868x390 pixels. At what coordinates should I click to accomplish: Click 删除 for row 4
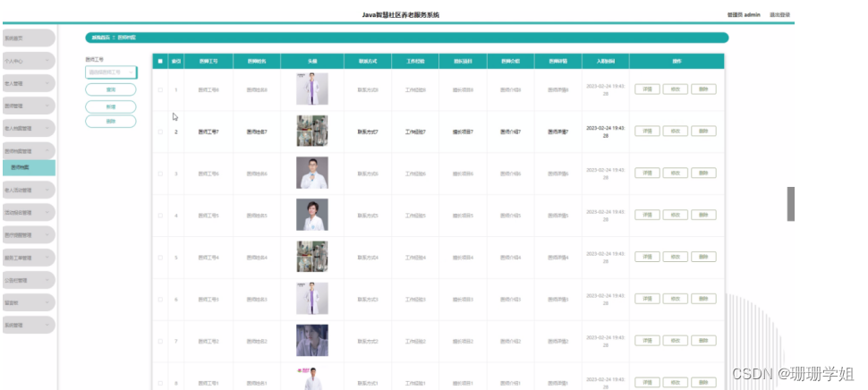pyautogui.click(x=703, y=215)
